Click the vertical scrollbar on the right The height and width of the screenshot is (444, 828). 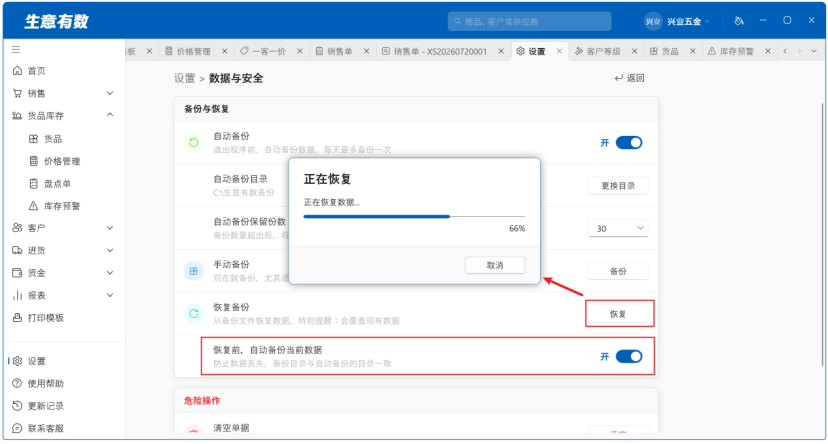823,234
